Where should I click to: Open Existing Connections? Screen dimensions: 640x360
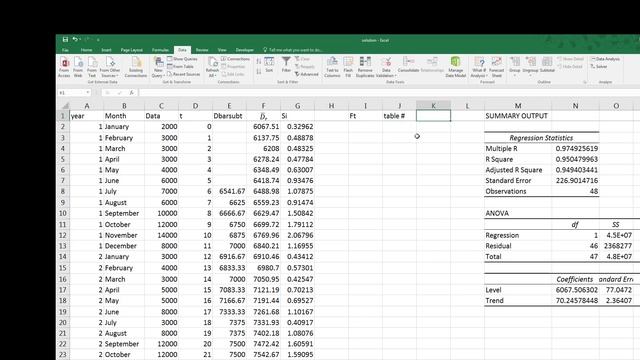(136, 67)
